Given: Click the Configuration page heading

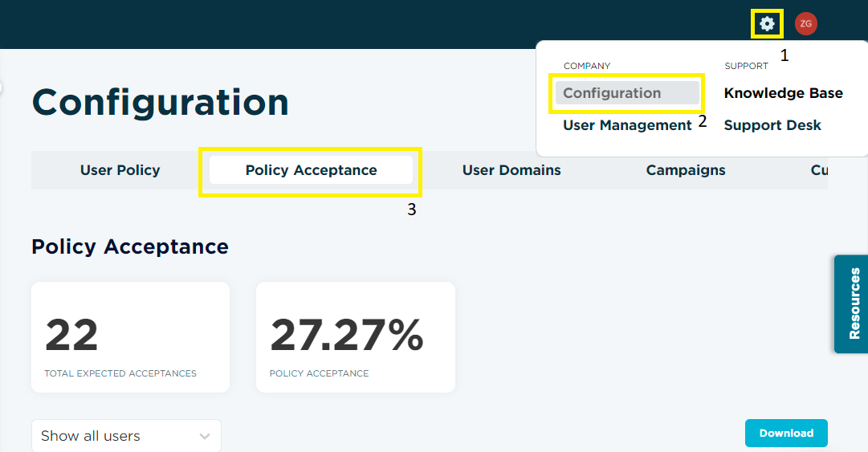Looking at the screenshot, I should [x=161, y=102].
